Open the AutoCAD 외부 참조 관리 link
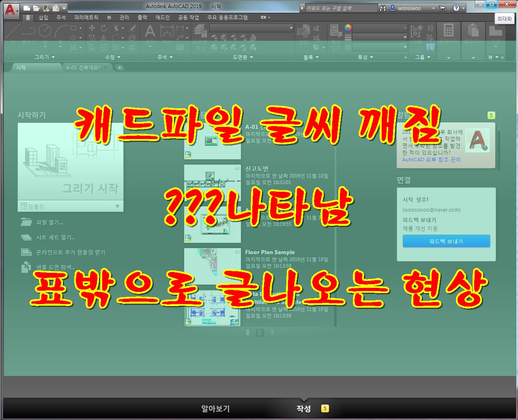This screenshot has width=518, height=420. click(432, 160)
